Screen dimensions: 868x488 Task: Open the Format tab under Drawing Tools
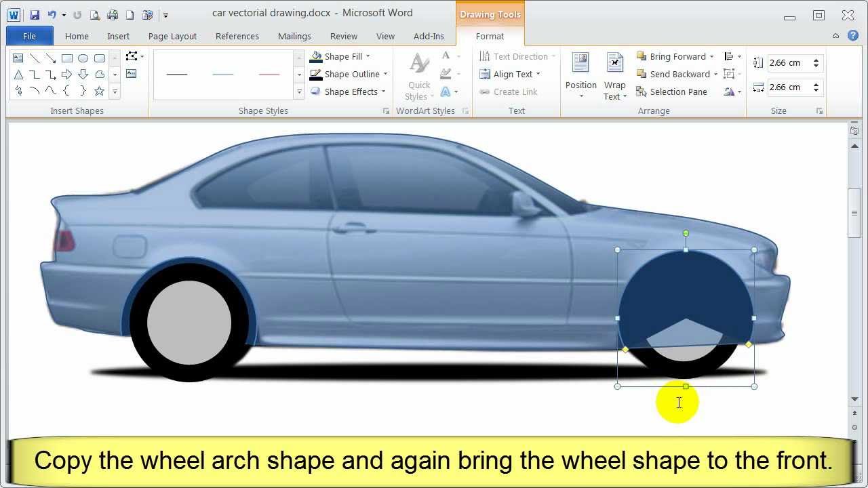tap(489, 36)
